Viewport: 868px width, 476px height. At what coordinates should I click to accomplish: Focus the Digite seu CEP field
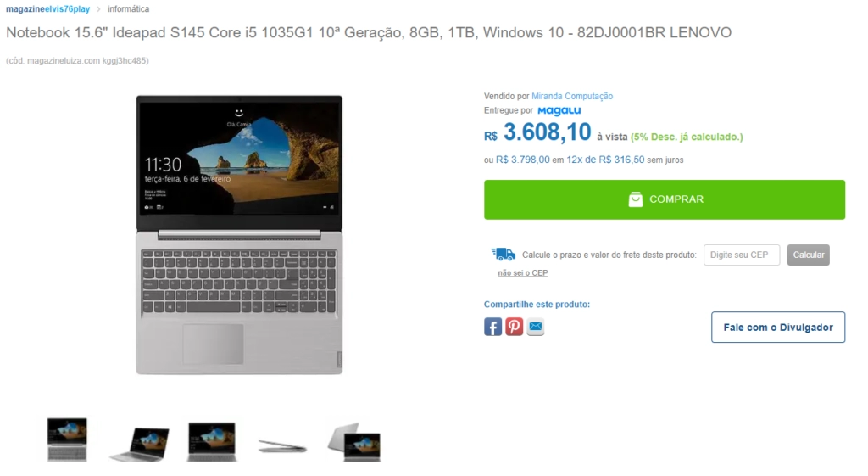pyautogui.click(x=741, y=255)
